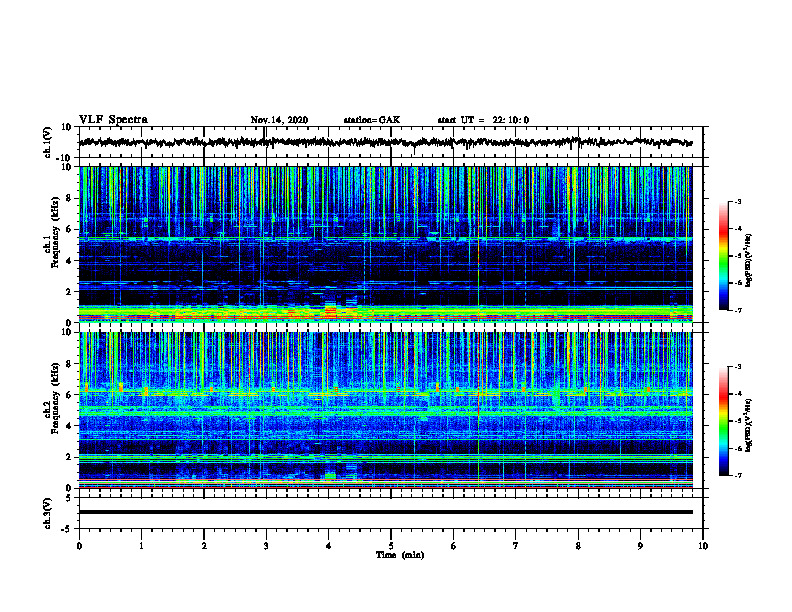Click the "4" kHz tick on ch.2 frequency axis
The image size is (792, 612).
pos(69,426)
